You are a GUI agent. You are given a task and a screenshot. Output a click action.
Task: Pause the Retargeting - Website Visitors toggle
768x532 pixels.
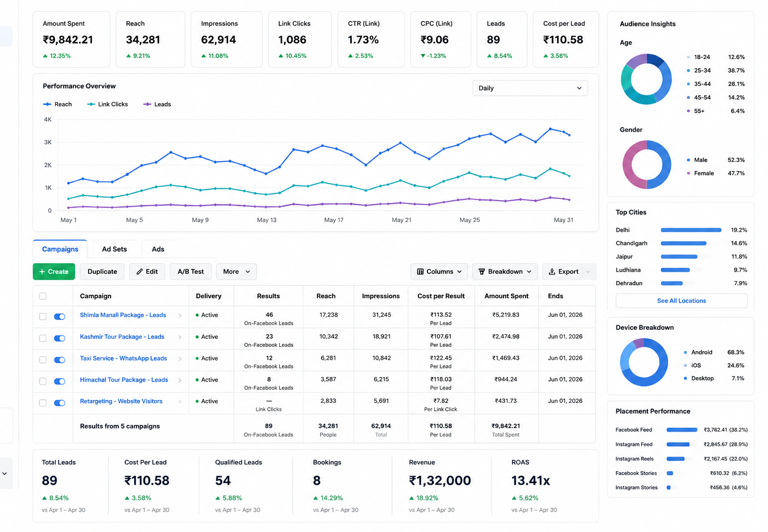[x=59, y=403]
